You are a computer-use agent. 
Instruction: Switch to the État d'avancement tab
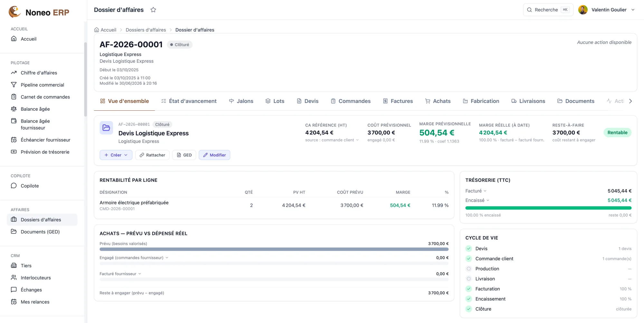click(x=189, y=101)
